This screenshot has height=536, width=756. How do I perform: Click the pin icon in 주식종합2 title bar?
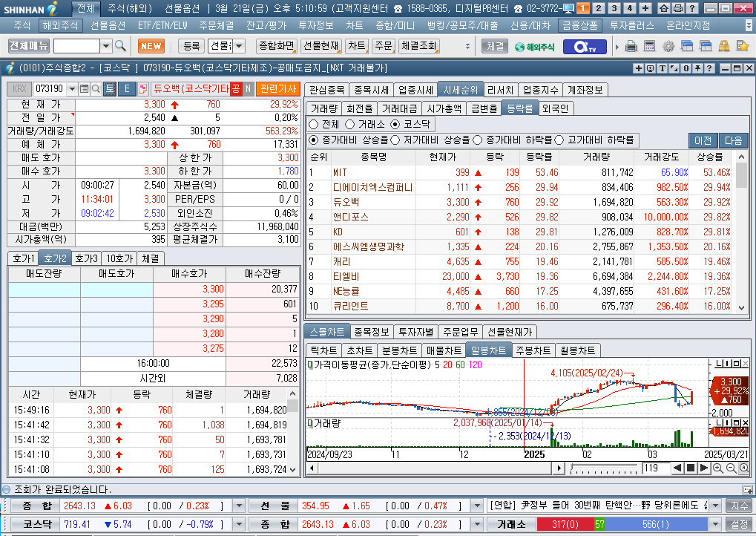(697, 68)
